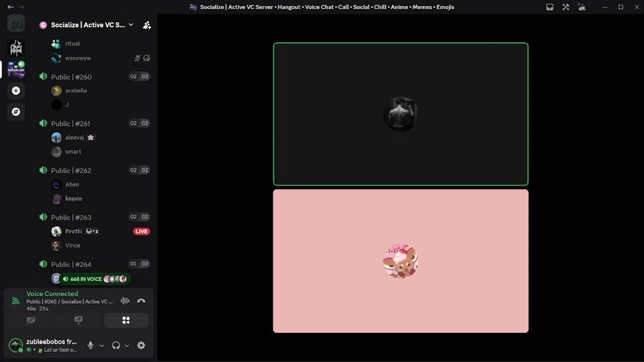The width and height of the screenshot is (644, 362).
Task: Open the server menu dropdown chevron
Action: [131, 25]
